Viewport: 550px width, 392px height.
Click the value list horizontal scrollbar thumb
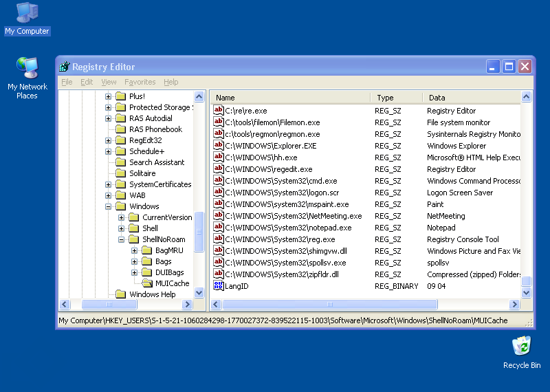click(330, 304)
